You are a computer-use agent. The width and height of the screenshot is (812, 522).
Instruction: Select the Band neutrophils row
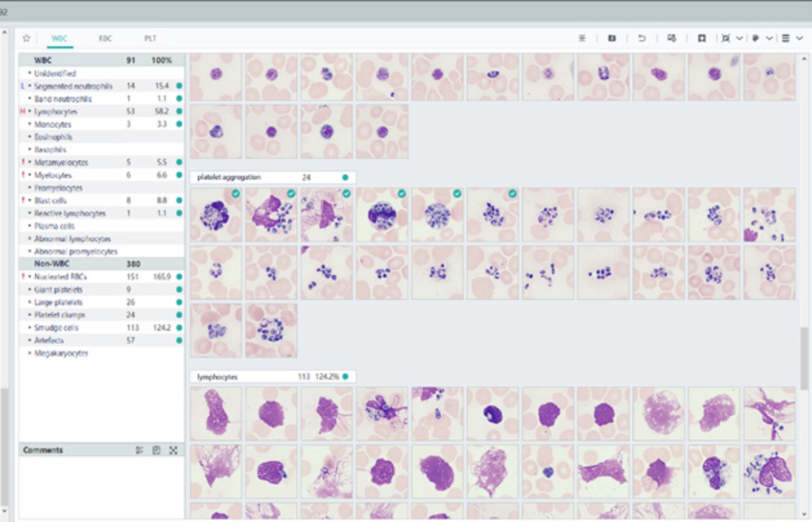coord(101,99)
